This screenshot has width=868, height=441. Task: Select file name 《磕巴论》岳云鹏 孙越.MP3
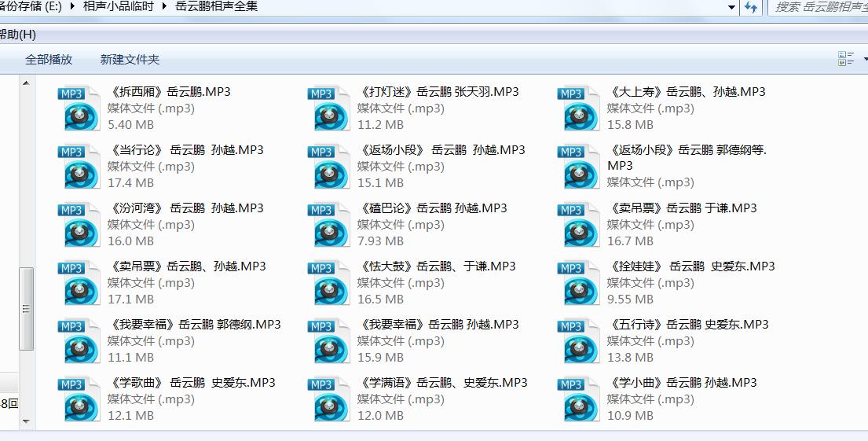coord(432,208)
